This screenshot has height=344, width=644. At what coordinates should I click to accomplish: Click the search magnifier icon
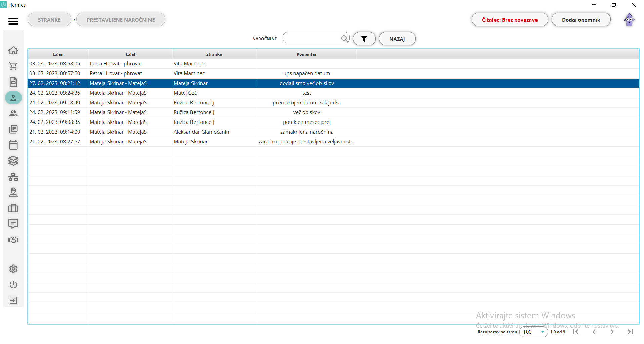point(344,38)
